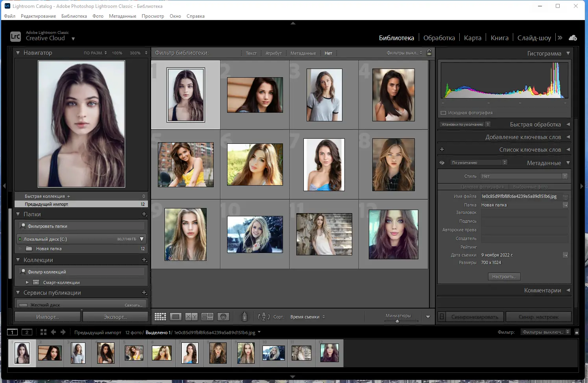Select the Painter spray can tool

(x=244, y=316)
